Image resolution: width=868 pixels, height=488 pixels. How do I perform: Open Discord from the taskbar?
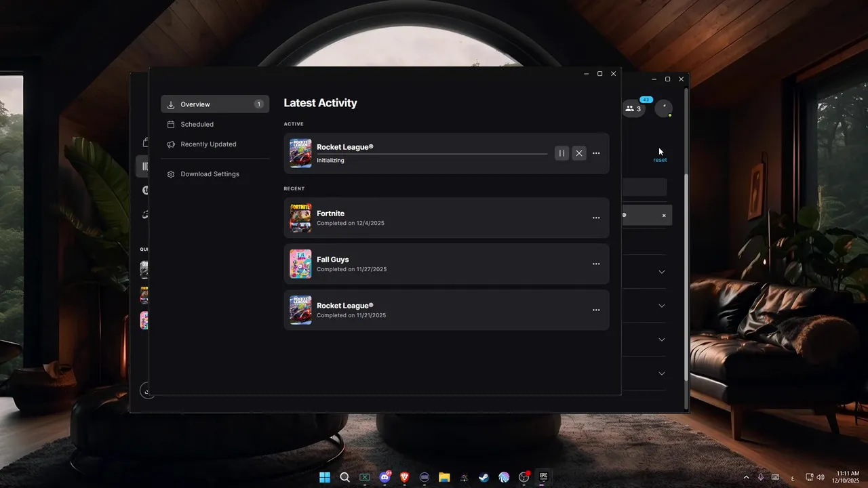(x=385, y=477)
